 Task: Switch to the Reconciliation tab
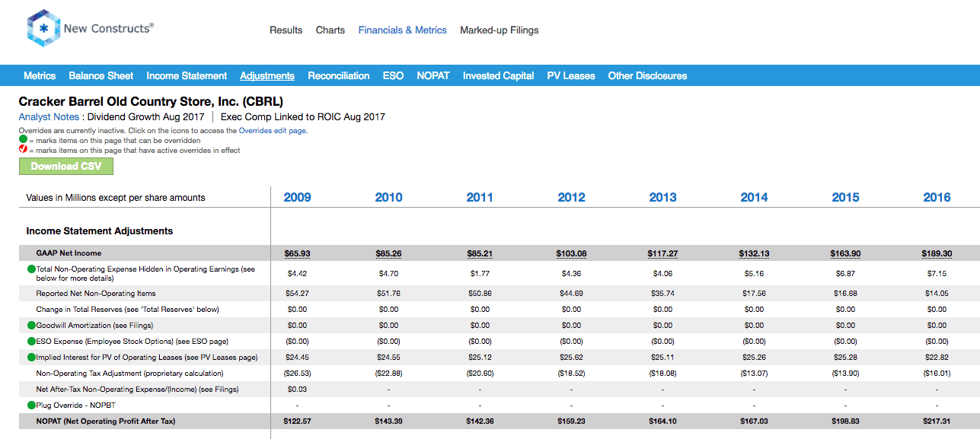pyautogui.click(x=339, y=76)
